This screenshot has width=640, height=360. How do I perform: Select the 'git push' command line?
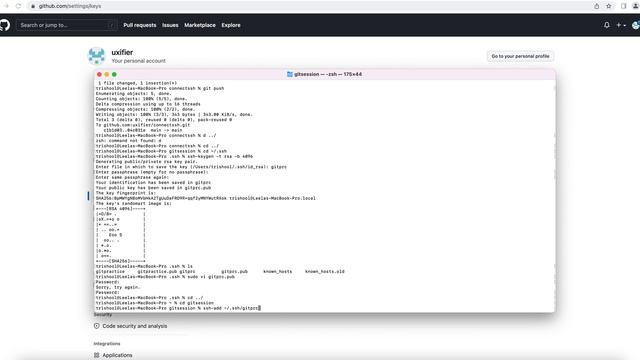coord(160,88)
